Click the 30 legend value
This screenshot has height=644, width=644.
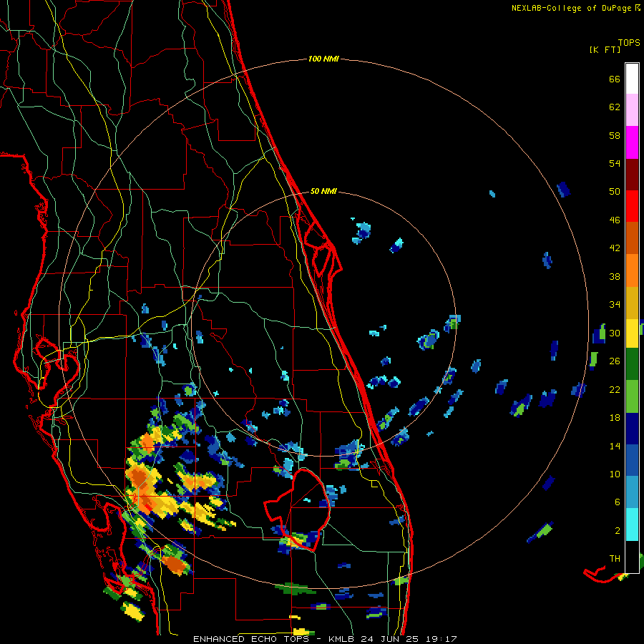coord(615,333)
